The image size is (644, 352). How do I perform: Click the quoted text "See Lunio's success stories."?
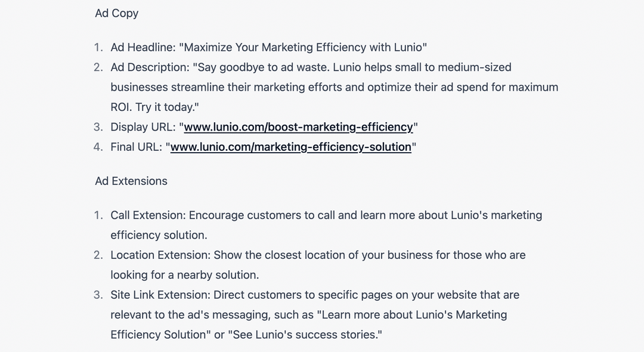(x=306, y=335)
